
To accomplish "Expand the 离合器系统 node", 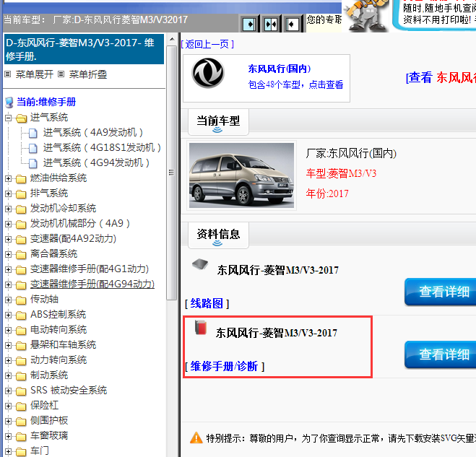I will pyautogui.click(x=8, y=255).
